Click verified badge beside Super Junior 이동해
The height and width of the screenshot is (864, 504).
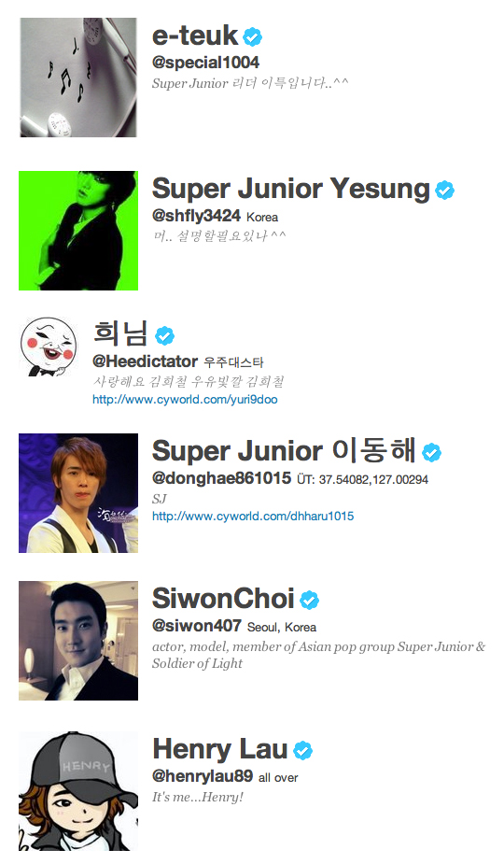431,453
